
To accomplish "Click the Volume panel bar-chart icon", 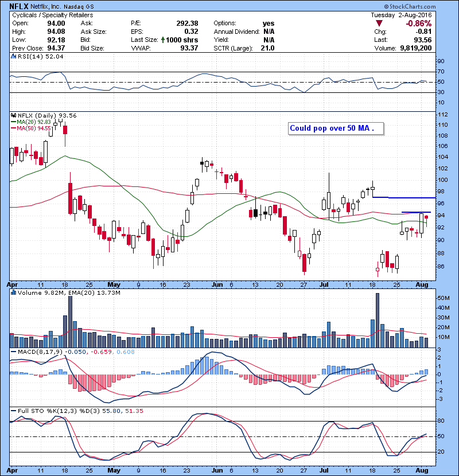I will 13,292.
